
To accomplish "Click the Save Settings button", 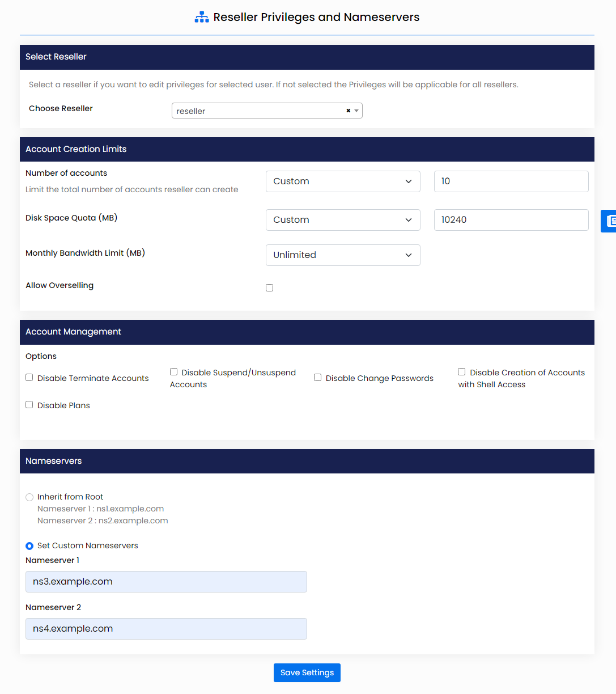I will pyautogui.click(x=307, y=672).
